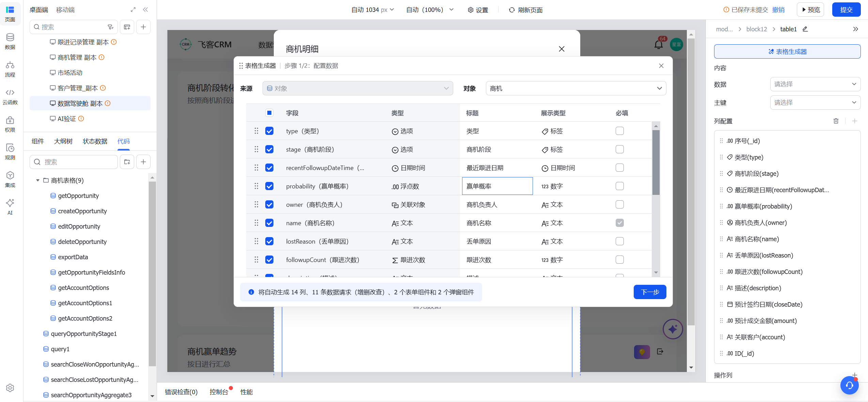Click the 表格生成器 button
Screen dimensions: 868x402
tap(787, 51)
